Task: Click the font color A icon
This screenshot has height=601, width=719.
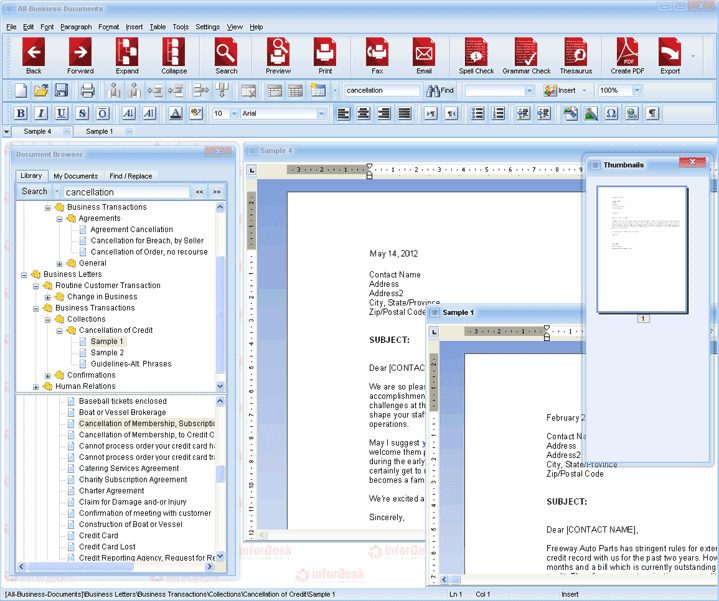Action: click(176, 113)
